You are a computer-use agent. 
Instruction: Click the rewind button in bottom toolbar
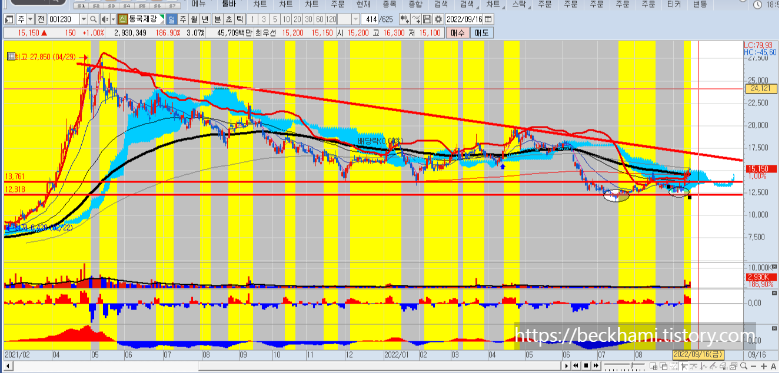pos(576,366)
